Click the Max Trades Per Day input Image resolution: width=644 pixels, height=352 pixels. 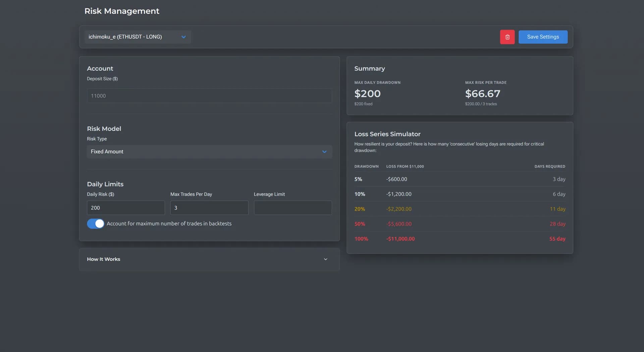[209, 208]
